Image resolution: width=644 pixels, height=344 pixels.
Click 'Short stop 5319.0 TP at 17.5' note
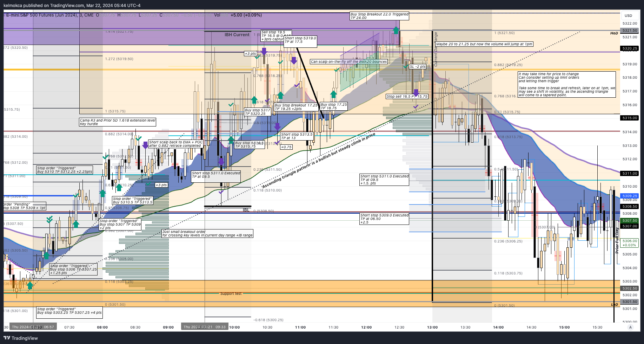[300, 41]
